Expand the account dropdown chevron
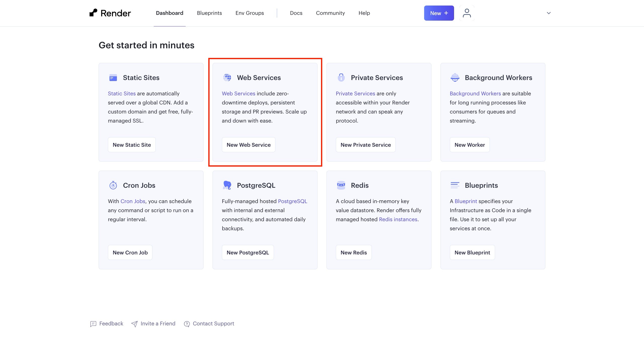The height and width of the screenshot is (340, 644). click(x=549, y=13)
